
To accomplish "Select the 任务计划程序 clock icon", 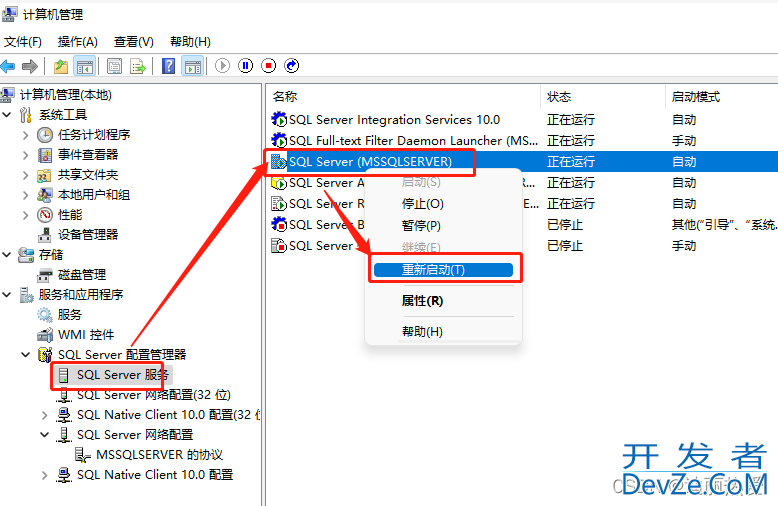I will (45, 135).
